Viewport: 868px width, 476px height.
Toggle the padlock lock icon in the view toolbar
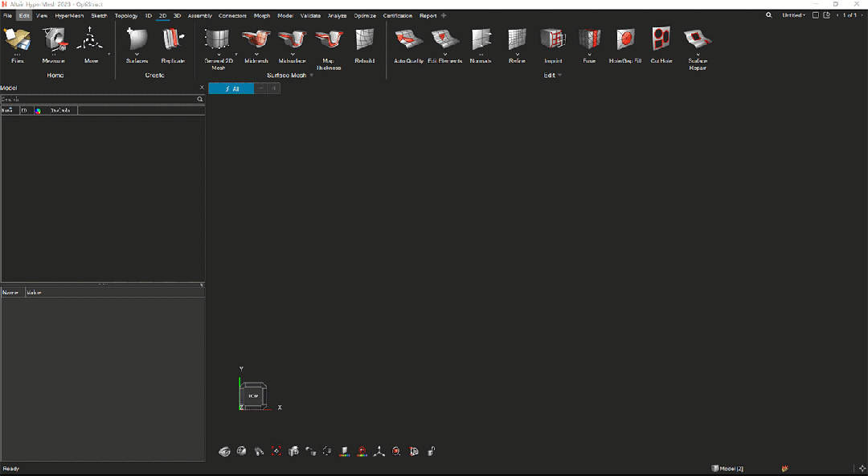(432, 451)
